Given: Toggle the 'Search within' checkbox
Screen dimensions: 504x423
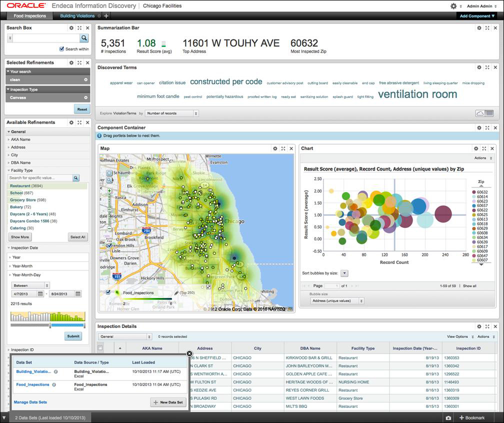Looking at the screenshot, I should coord(61,49).
